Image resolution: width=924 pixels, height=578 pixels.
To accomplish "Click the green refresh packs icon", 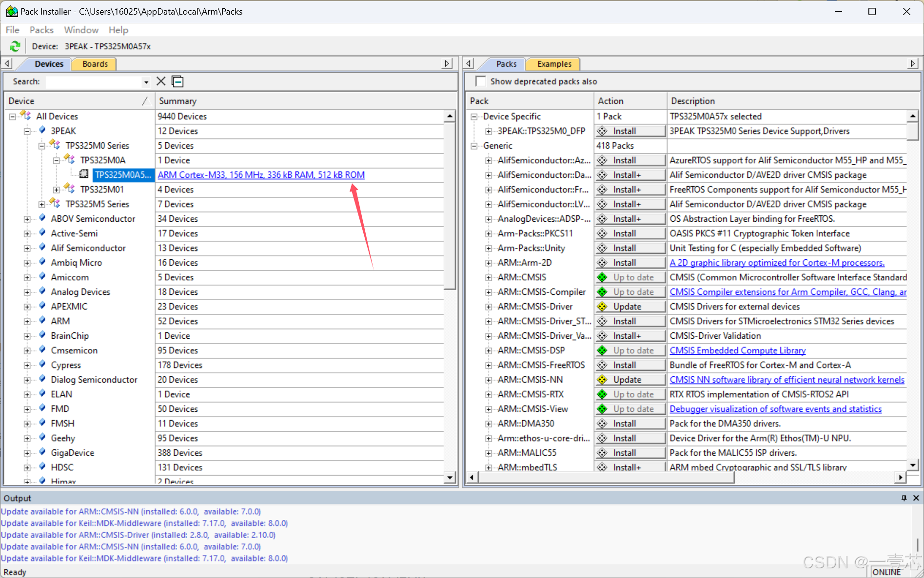I will pos(15,46).
